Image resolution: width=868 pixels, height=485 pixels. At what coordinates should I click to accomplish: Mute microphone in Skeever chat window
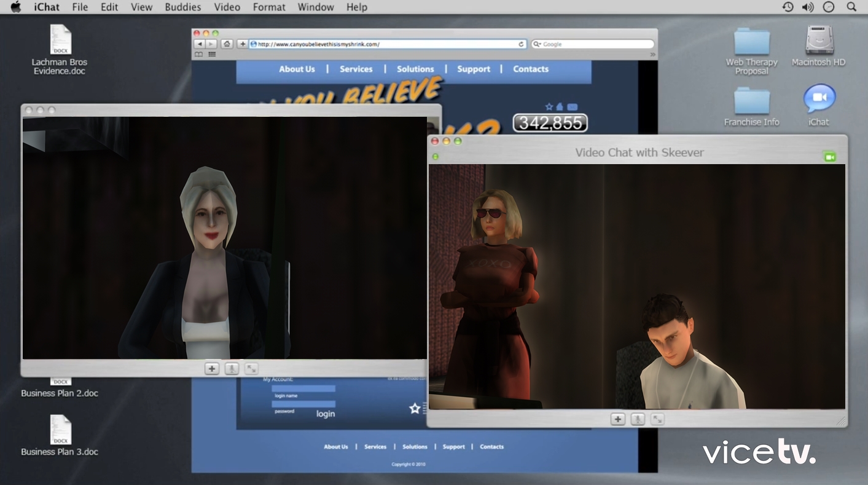pyautogui.click(x=638, y=419)
